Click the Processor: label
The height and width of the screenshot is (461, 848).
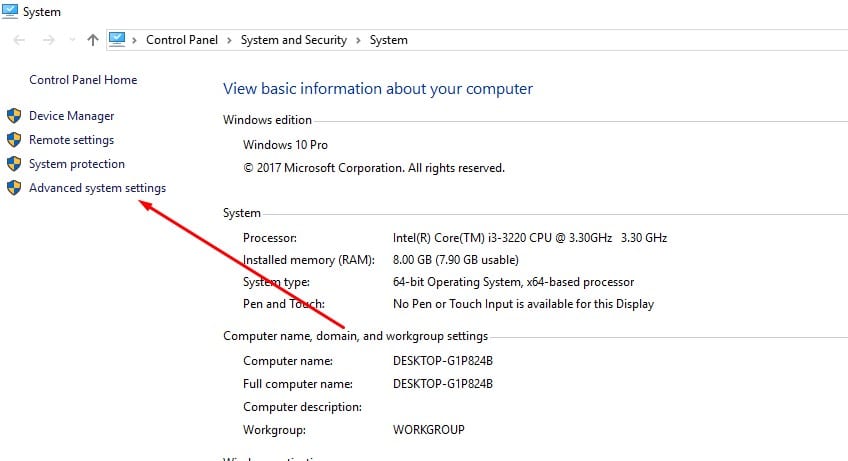coord(270,238)
